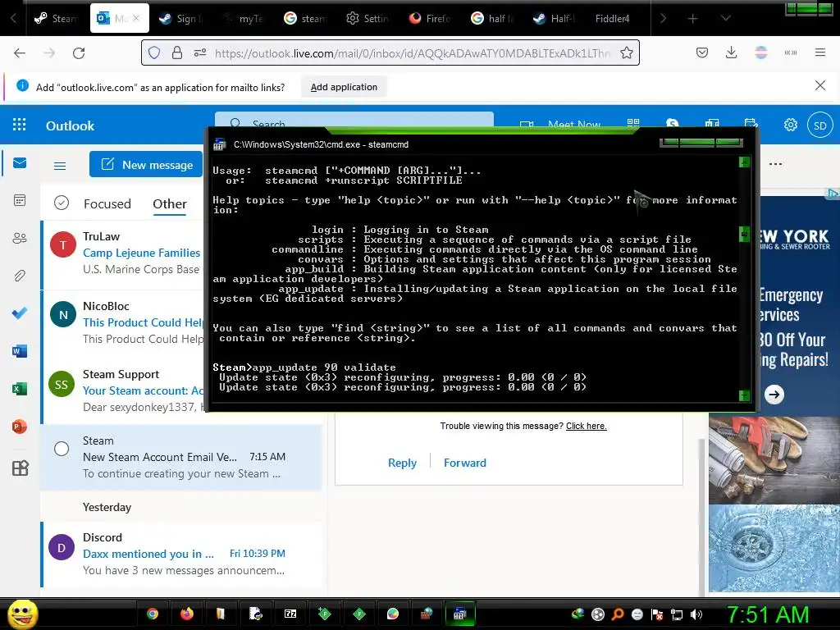The height and width of the screenshot is (630, 840).
Task: Go back using Firefox back arrow
Action: [20, 52]
